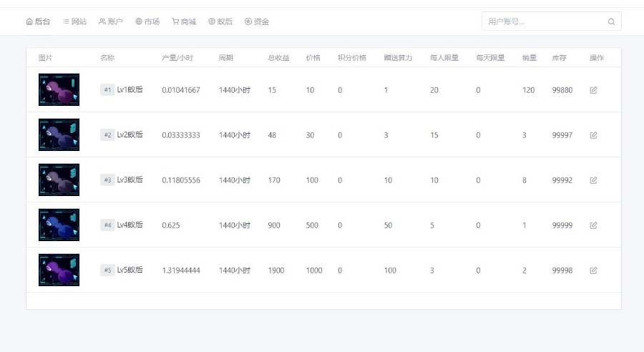Open the 后台 home menu
The height and width of the screenshot is (352, 644).
pyautogui.click(x=38, y=21)
